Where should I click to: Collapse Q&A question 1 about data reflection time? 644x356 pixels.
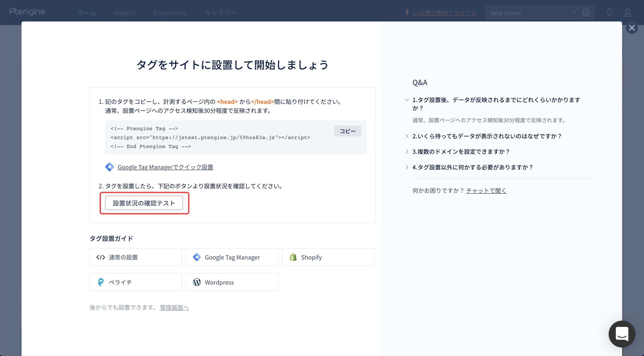coord(407,100)
